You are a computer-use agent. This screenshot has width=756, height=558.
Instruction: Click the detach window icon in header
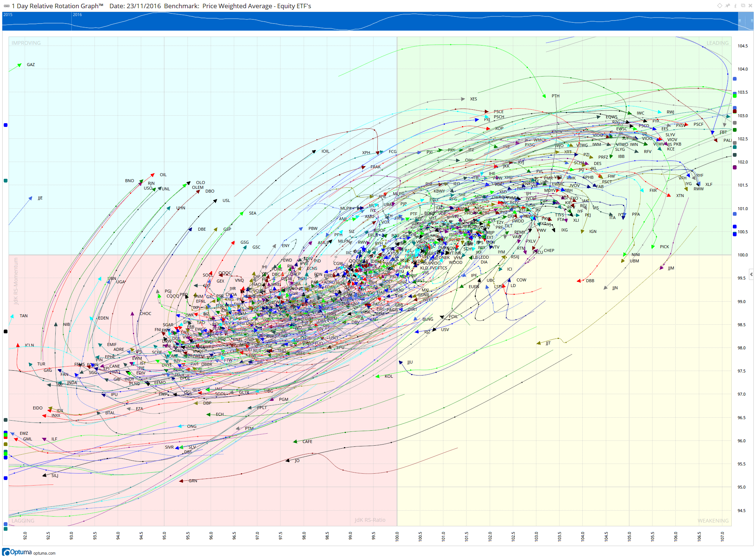(743, 6)
